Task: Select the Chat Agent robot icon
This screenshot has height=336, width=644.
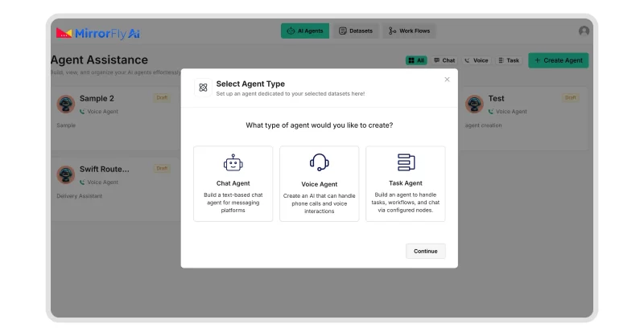Action: click(x=233, y=163)
